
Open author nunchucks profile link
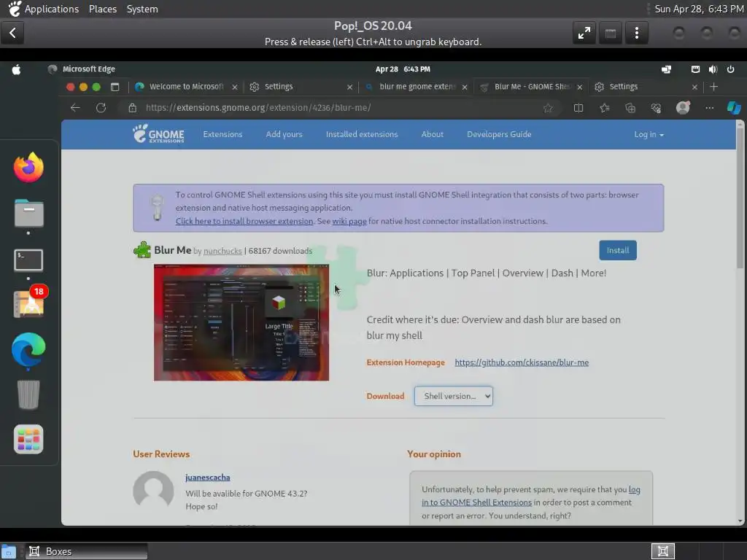222,251
